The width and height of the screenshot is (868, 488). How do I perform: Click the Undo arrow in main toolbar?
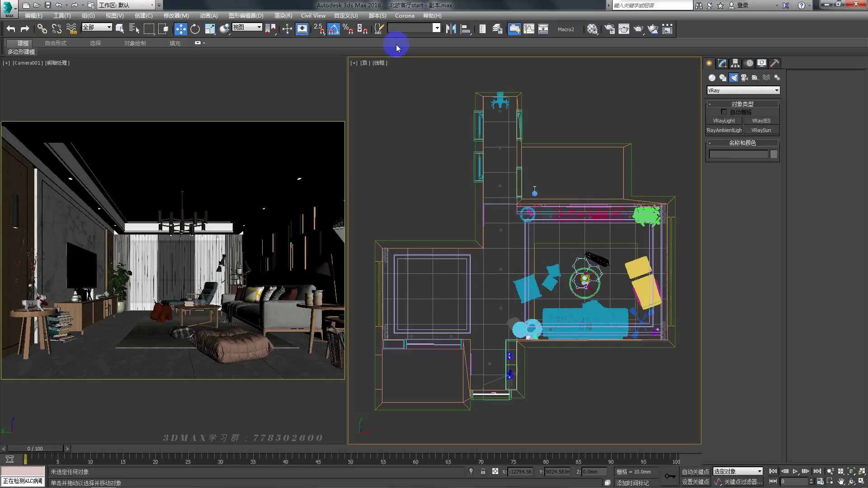[10, 29]
